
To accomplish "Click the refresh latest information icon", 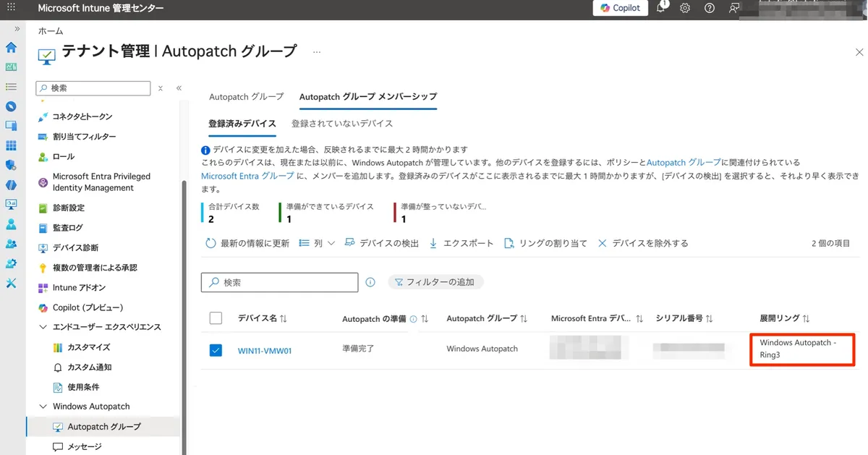I will (210, 244).
